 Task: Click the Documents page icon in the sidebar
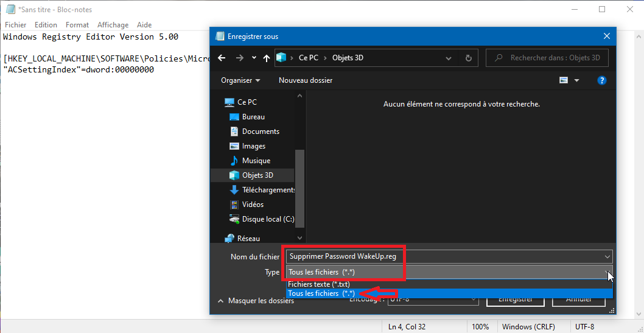coord(234,131)
